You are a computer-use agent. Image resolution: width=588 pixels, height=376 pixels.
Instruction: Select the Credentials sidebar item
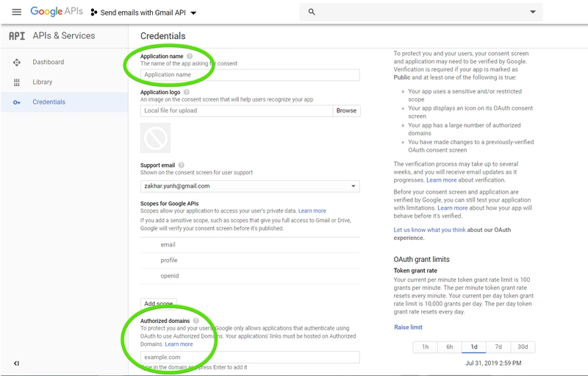point(49,102)
